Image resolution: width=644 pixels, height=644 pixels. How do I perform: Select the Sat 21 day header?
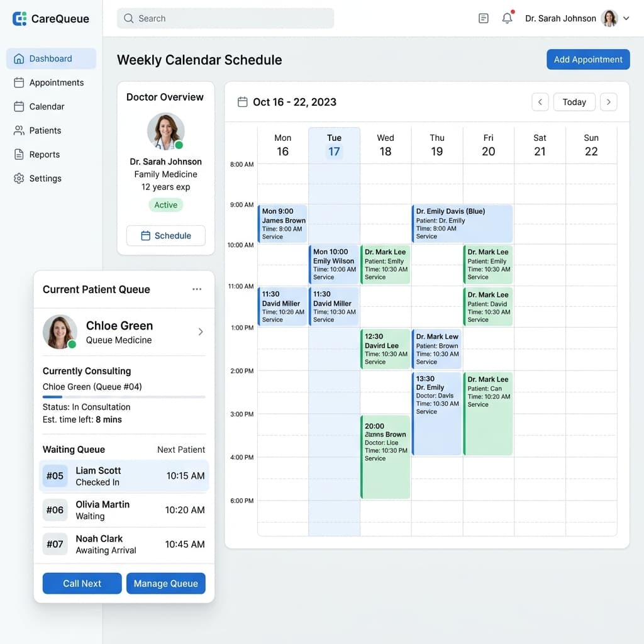tap(540, 145)
